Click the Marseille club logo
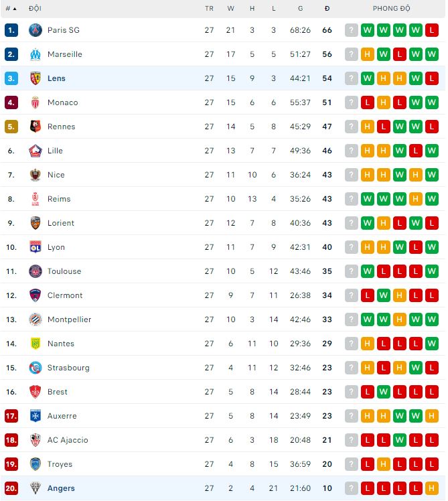Viewport: 448px width, 501px height. coord(35,54)
